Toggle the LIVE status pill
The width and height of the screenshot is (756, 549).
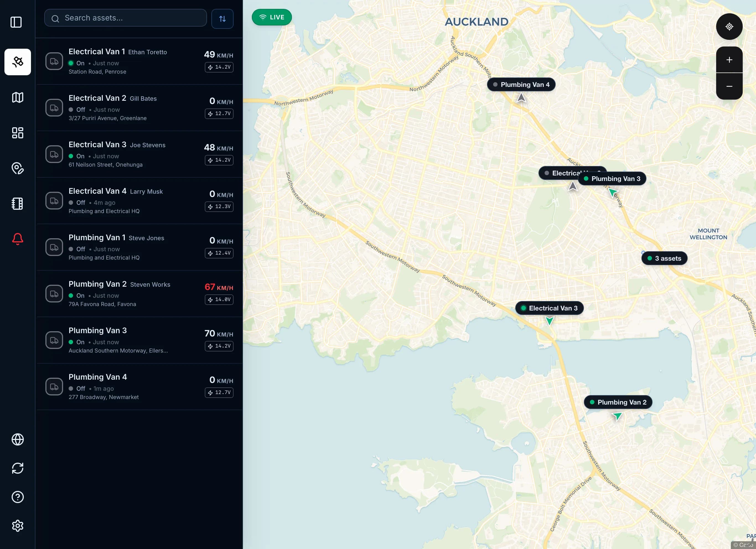click(272, 17)
